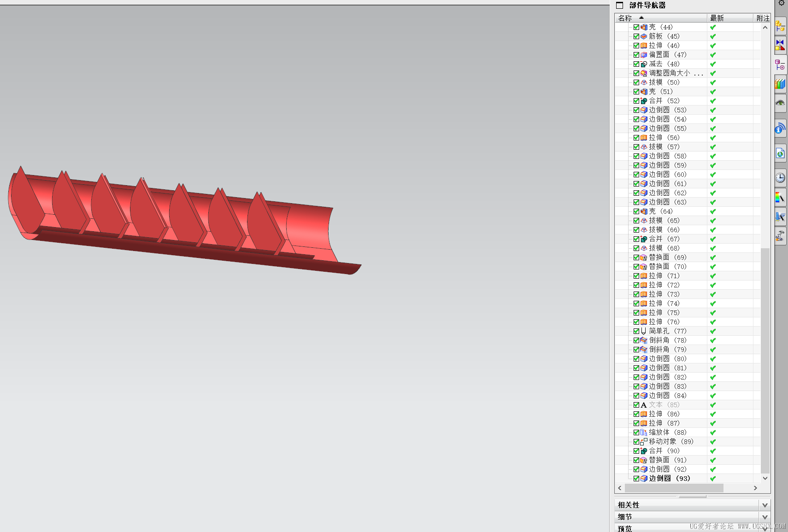This screenshot has width=788, height=532.
Task: Open the History clock icon
Action: point(780,178)
